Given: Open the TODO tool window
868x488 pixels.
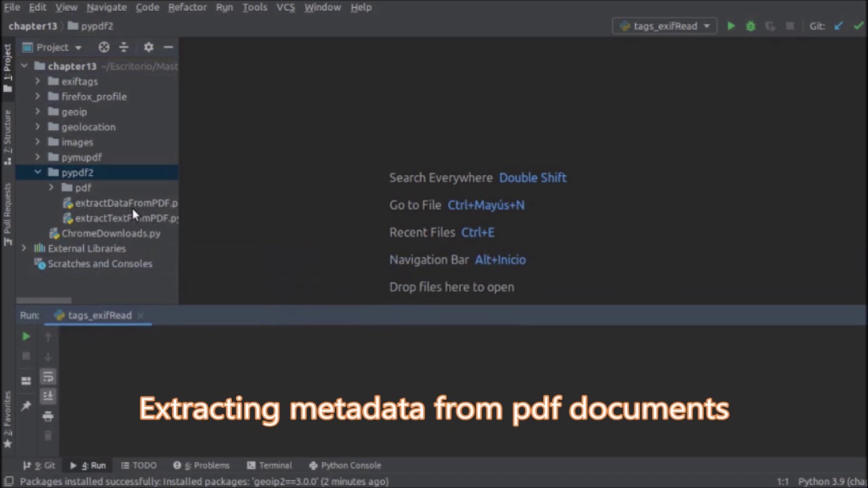Looking at the screenshot, I should [138, 466].
